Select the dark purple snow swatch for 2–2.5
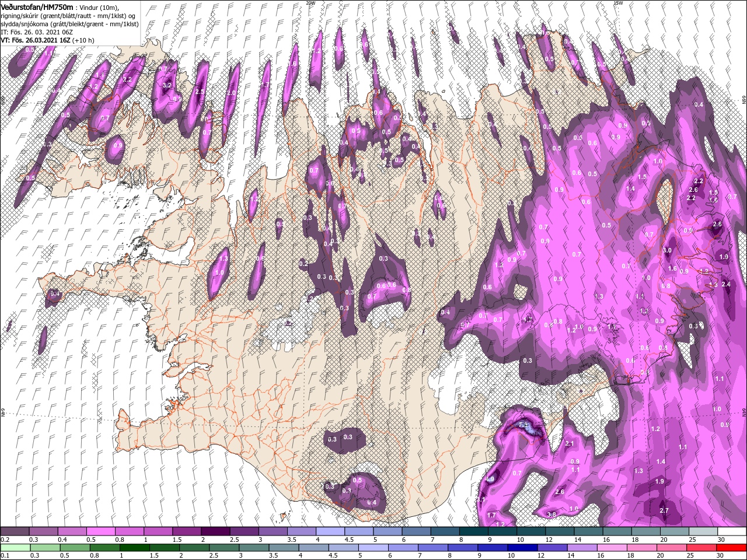This screenshot has width=747, height=560. click(x=215, y=531)
